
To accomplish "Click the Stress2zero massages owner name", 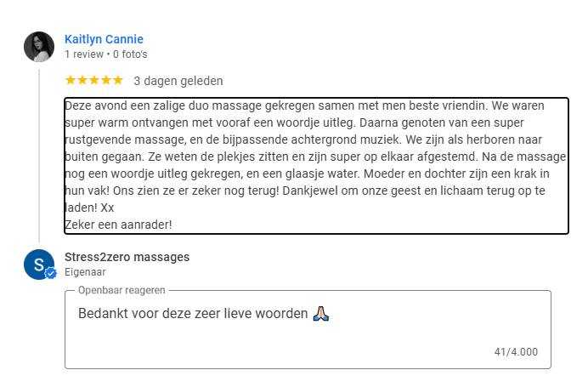I will click(x=127, y=257).
